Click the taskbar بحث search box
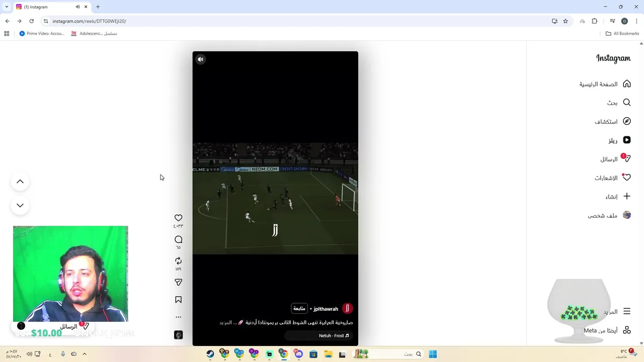 (388, 354)
